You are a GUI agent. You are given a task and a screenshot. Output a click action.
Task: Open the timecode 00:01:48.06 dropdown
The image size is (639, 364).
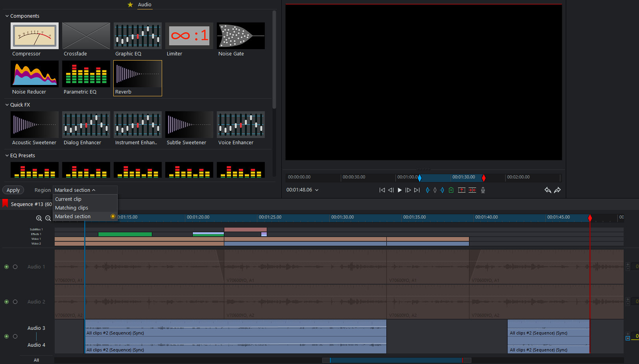coord(317,190)
